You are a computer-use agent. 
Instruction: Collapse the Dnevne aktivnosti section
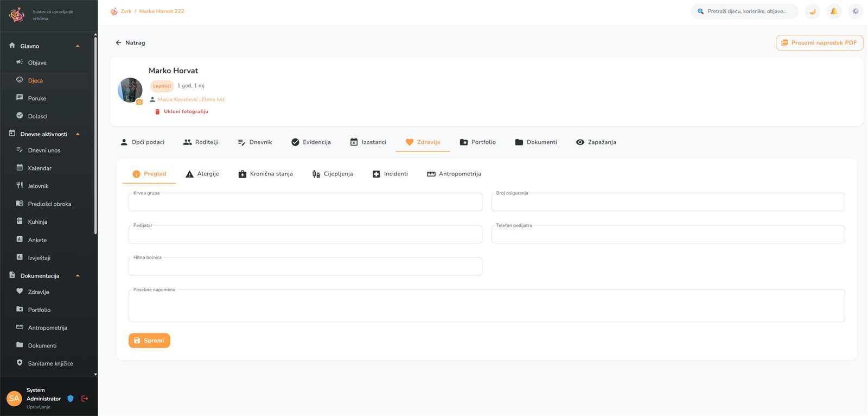tap(78, 134)
